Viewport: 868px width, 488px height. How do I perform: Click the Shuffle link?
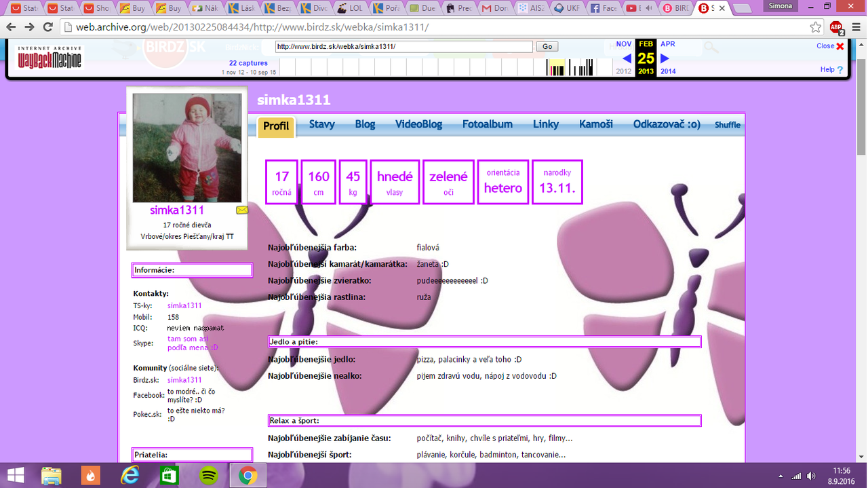pos(728,125)
